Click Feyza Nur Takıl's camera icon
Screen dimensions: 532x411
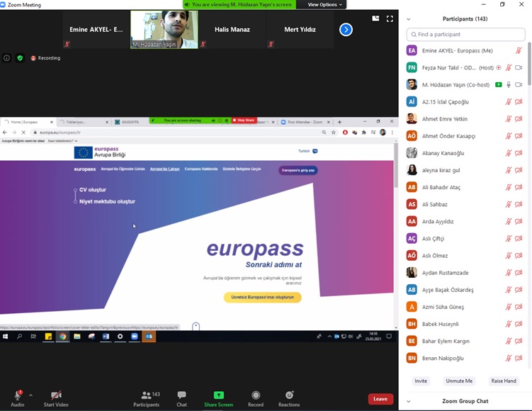coord(519,67)
